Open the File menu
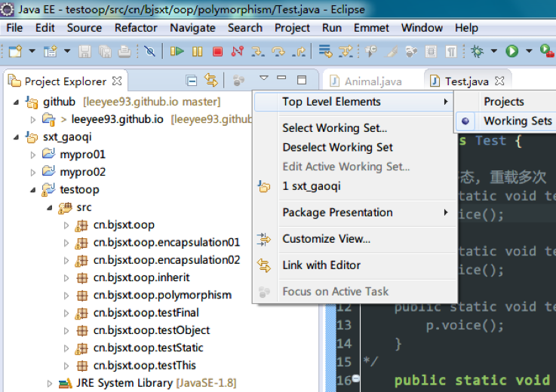The width and height of the screenshot is (556, 392). click(14, 28)
